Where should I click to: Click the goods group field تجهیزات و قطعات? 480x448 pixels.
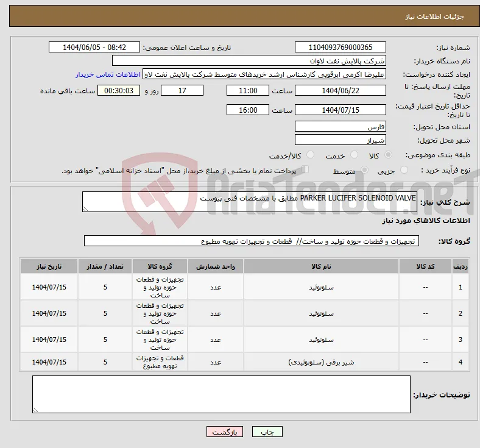click(x=252, y=241)
